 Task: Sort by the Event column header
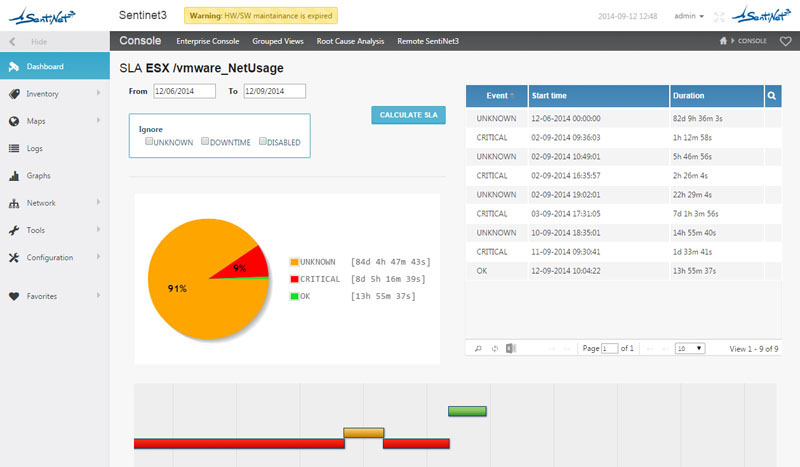coord(496,95)
